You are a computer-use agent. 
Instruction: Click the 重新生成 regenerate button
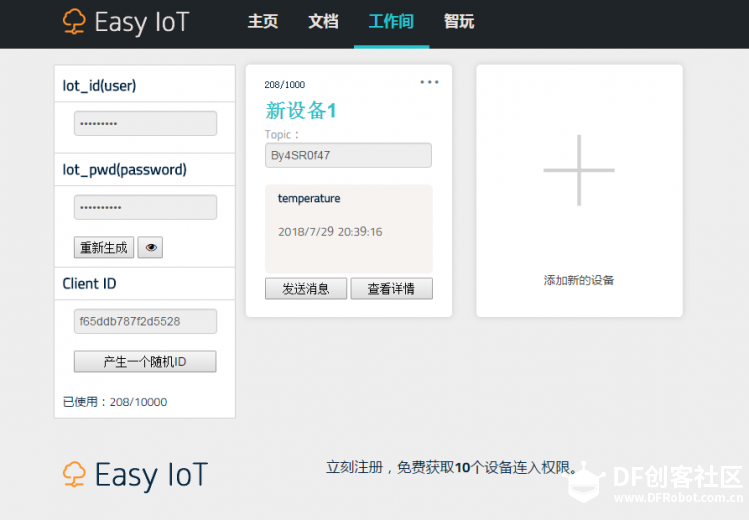click(104, 247)
